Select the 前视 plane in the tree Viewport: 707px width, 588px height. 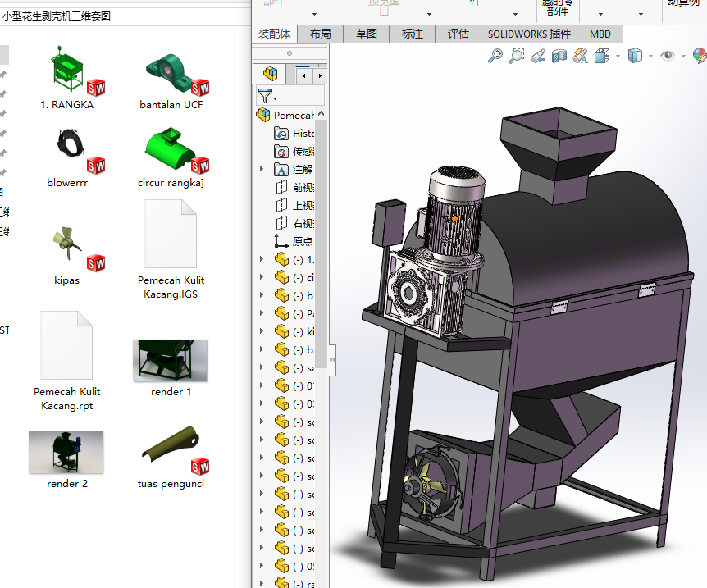coord(302,187)
